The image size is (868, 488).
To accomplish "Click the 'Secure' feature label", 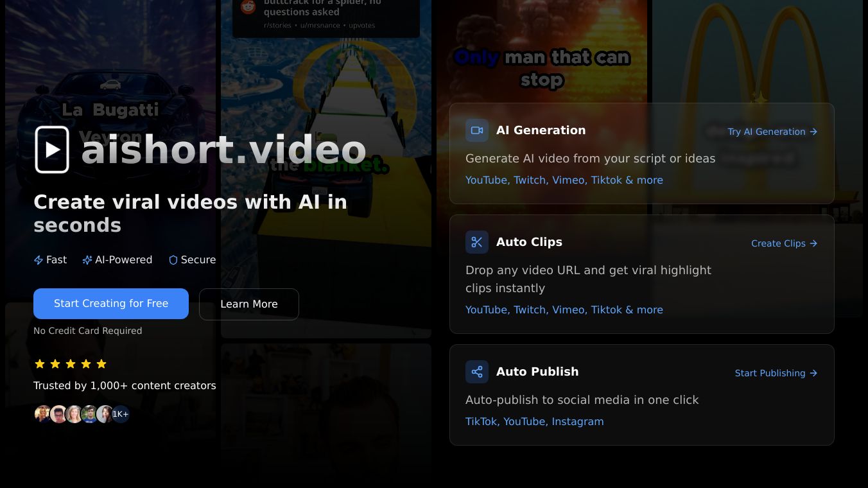I will pos(198,260).
